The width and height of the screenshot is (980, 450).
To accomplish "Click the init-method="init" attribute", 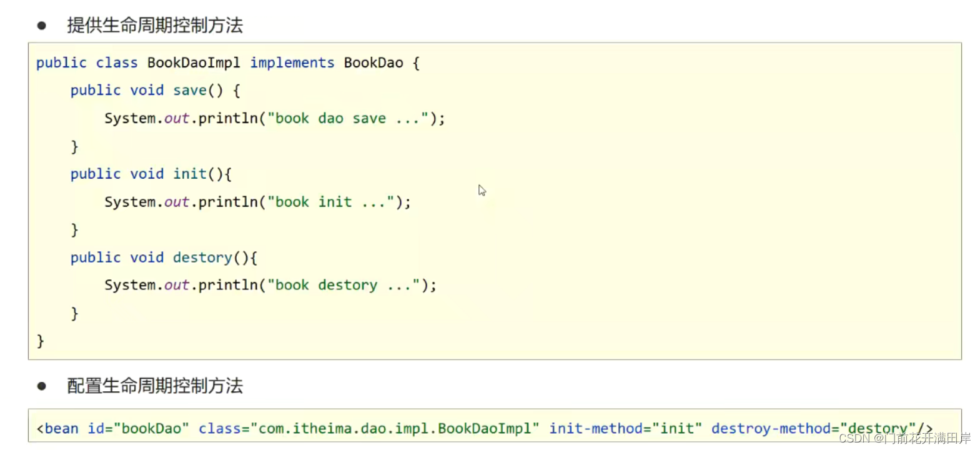I will click(x=625, y=429).
